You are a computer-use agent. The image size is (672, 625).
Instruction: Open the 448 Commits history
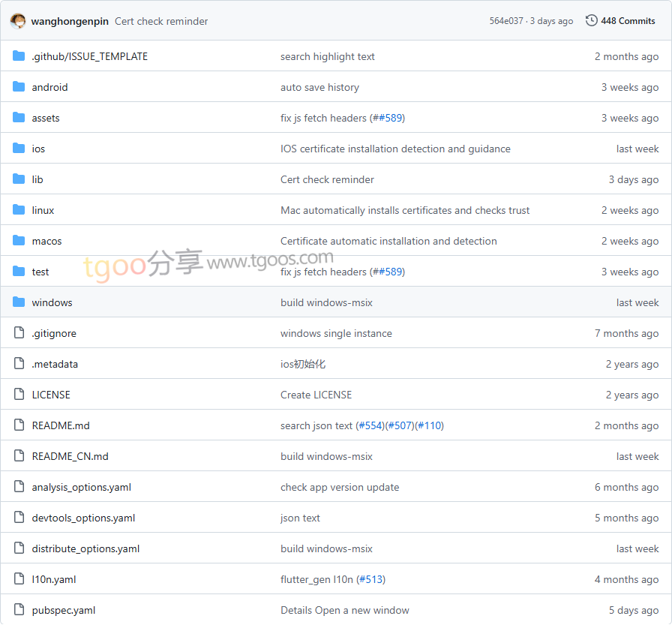[627, 21]
